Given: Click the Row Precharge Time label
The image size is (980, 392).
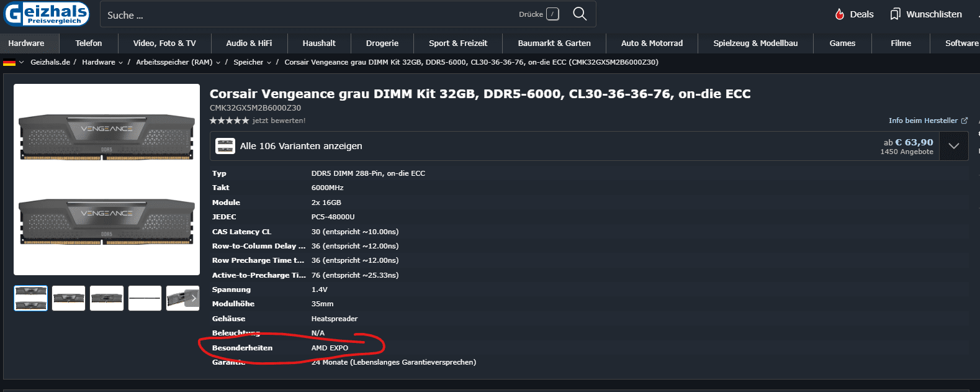Looking at the screenshot, I should [x=258, y=260].
